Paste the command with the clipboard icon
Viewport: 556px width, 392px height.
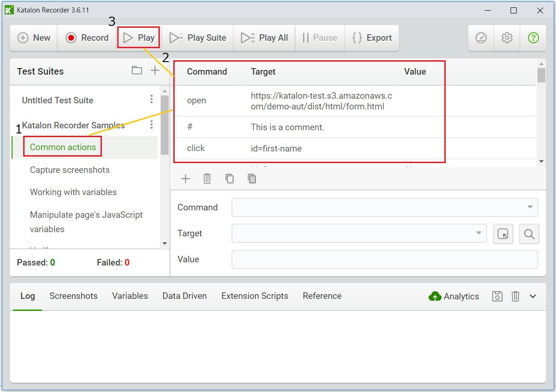[252, 178]
